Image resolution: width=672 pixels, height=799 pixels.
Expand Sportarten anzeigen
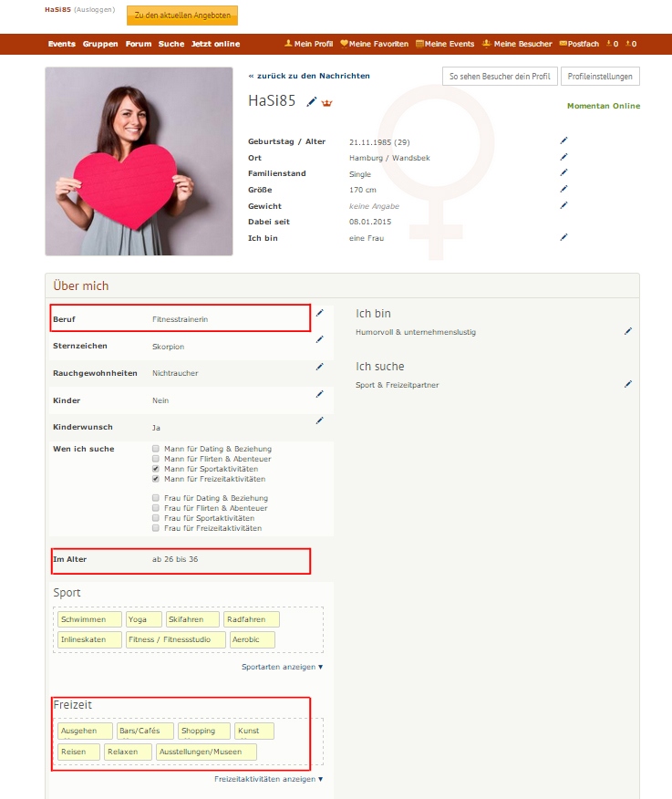[282, 667]
